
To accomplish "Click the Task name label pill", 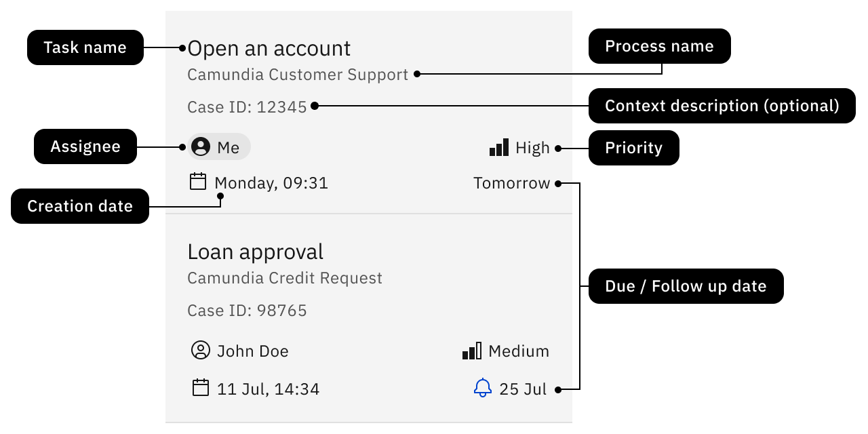I will [x=85, y=47].
